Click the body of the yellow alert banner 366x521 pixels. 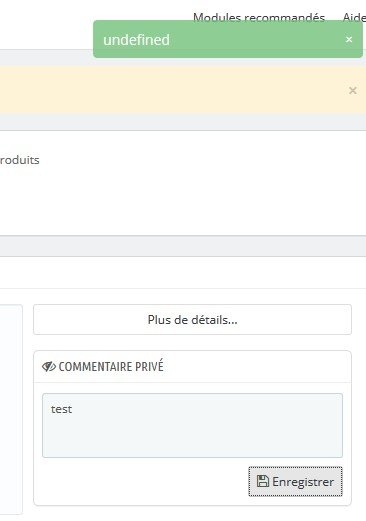click(x=173, y=90)
